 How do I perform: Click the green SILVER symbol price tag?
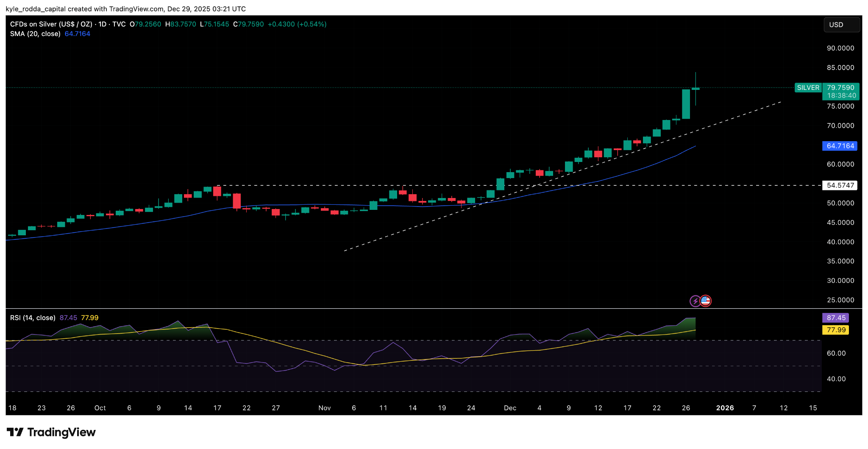click(808, 88)
